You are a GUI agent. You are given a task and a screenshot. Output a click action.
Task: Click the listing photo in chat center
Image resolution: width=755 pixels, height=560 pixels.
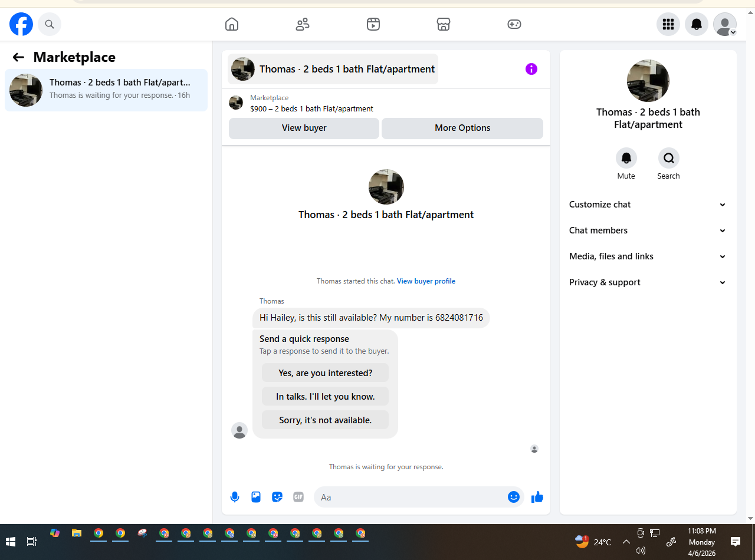tap(386, 187)
